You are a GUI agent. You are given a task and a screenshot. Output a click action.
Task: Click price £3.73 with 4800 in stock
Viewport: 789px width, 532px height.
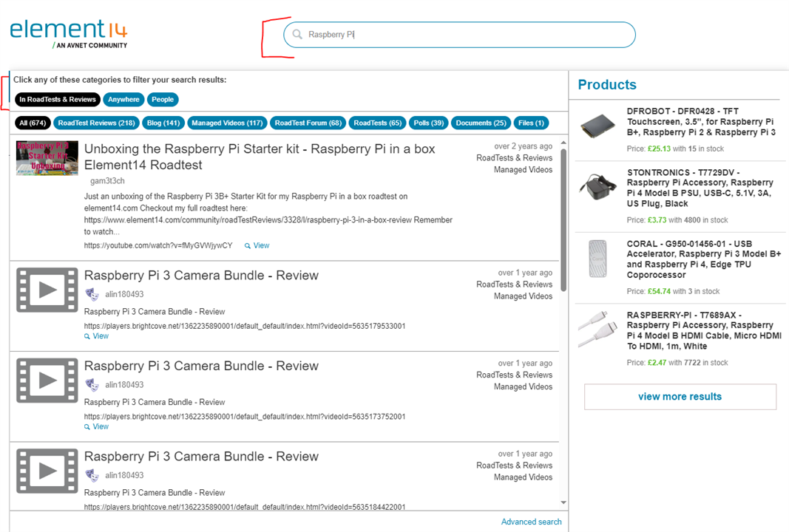(x=677, y=220)
